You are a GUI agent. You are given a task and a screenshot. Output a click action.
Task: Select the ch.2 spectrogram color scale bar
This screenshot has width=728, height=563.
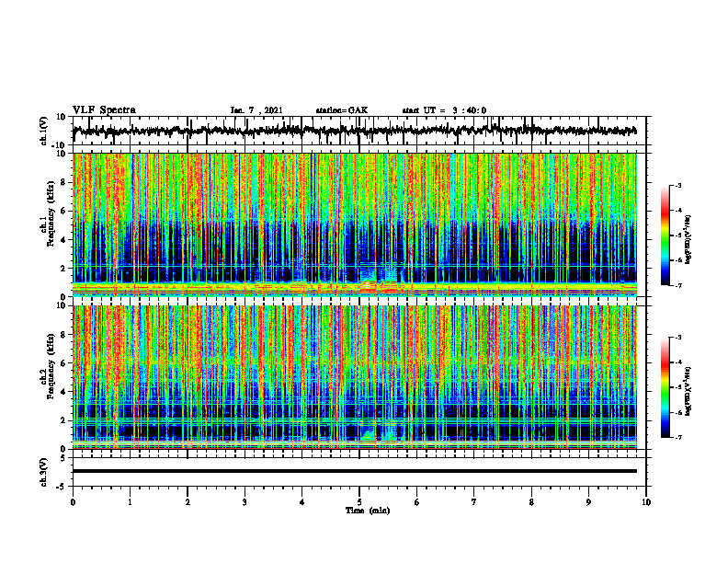[x=665, y=387]
